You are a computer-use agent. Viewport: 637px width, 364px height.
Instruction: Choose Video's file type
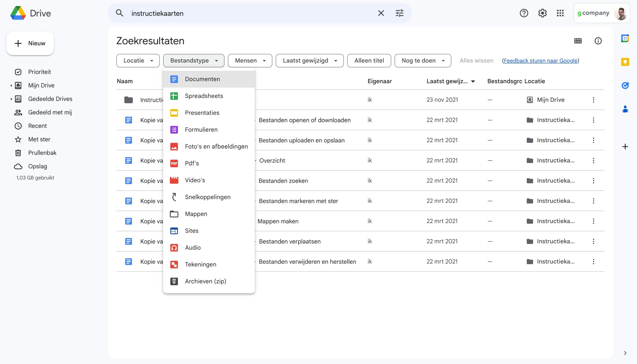[209, 180]
